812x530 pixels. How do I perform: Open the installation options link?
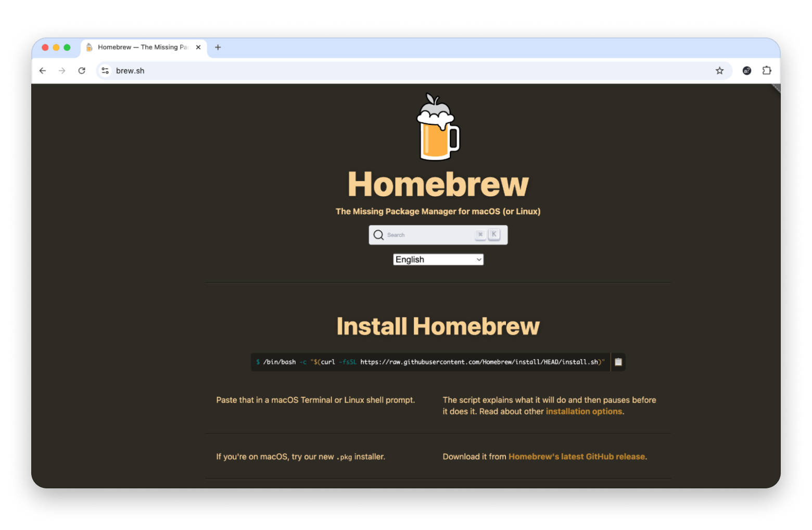583,411
